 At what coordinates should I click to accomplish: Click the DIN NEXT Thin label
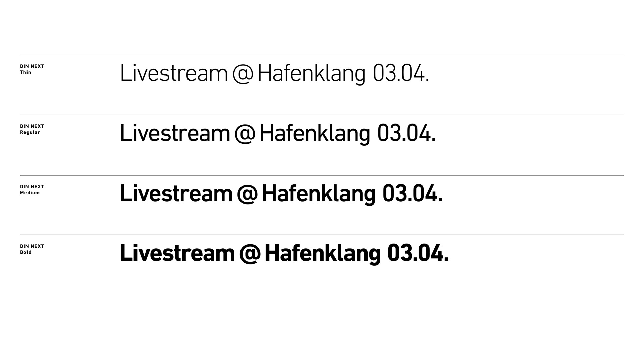32,69
